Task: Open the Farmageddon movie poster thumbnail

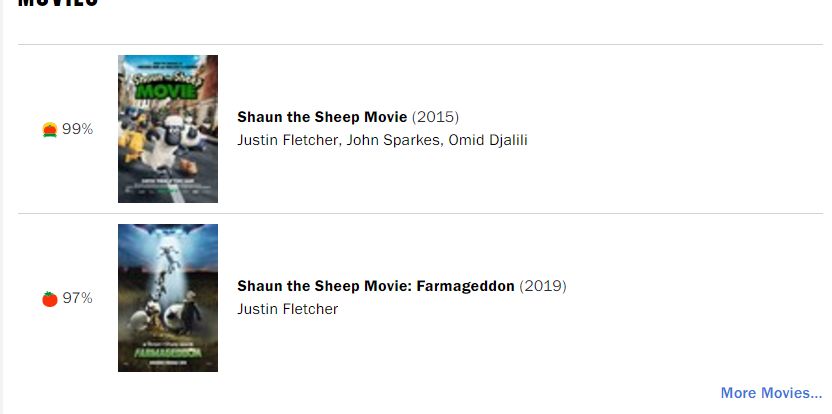Action: [168, 298]
